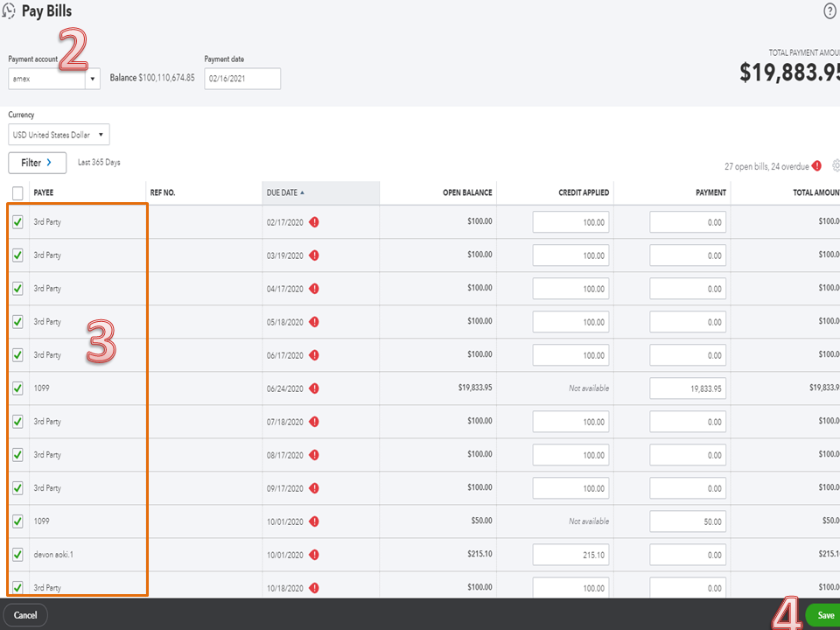Click the Last 365 Days filter label
The height and width of the screenshot is (630, 840).
(99, 162)
